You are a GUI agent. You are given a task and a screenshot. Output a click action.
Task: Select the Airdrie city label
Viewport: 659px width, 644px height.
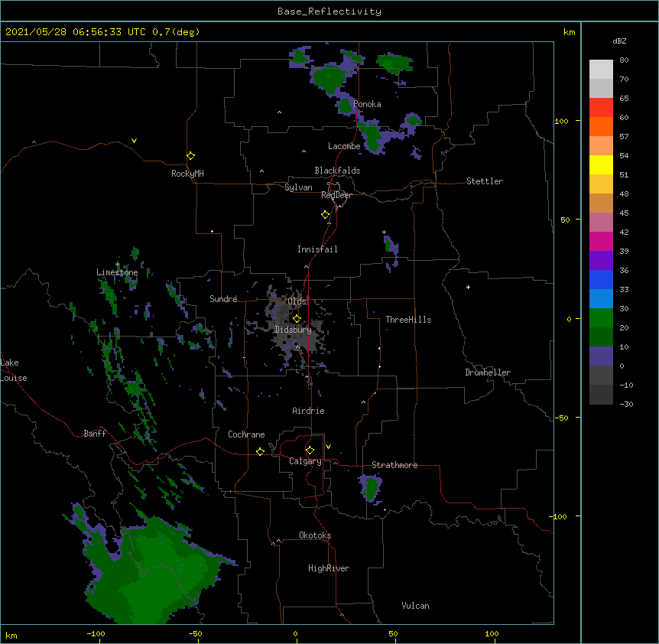coord(309,411)
